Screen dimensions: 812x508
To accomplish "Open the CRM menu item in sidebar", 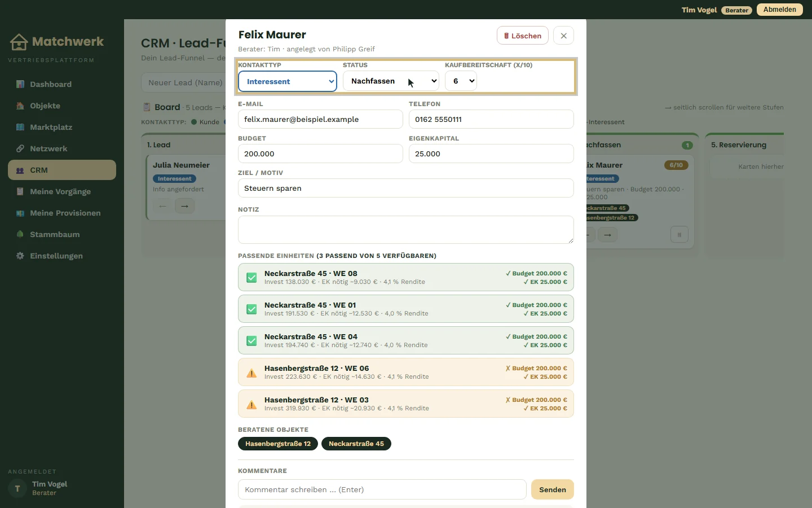I will coord(62,170).
